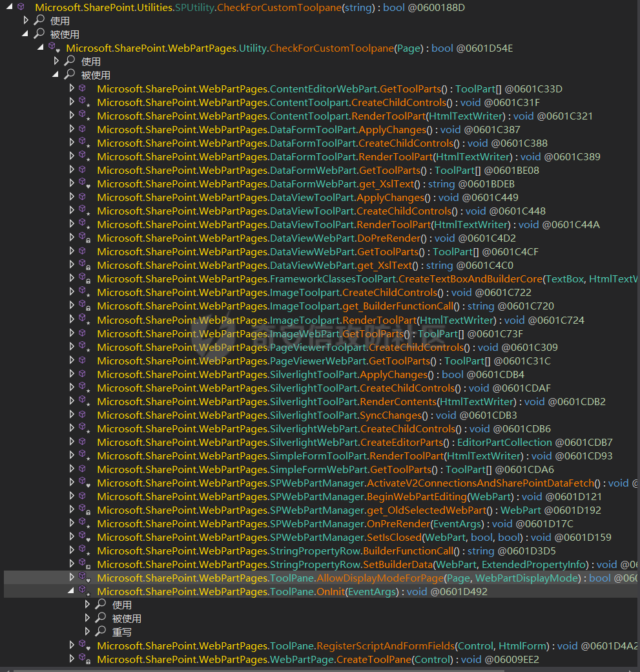Expand ImageToolpart.get_BuilderFunctionCall node

coord(72,306)
